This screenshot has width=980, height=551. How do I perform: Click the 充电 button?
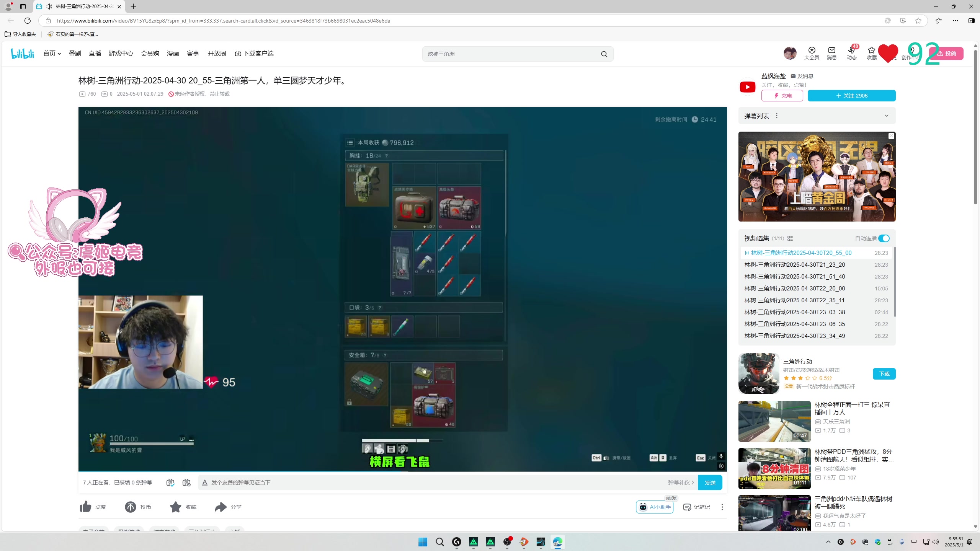(x=782, y=96)
